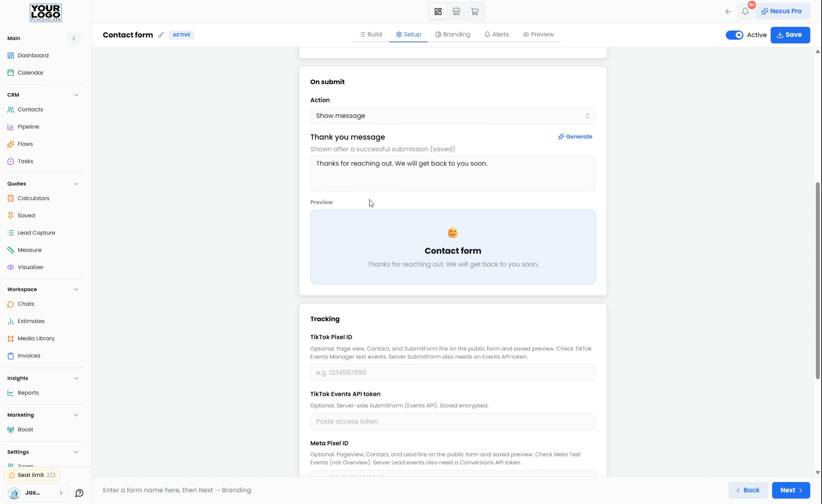The image size is (822, 504).
Task: Edit the form name with pencil icon
Action: coord(161,35)
